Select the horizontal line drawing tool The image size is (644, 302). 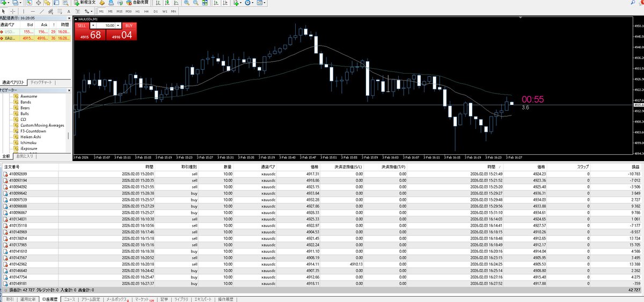(33, 11)
